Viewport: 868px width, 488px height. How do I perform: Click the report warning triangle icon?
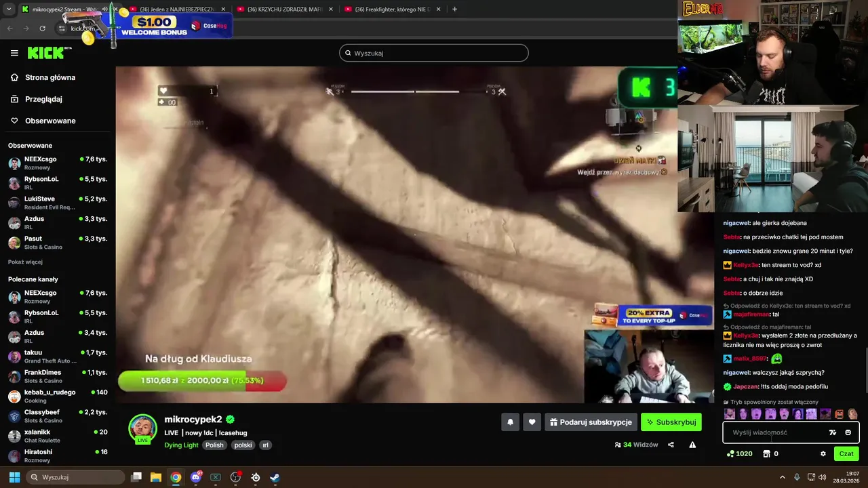click(692, 445)
